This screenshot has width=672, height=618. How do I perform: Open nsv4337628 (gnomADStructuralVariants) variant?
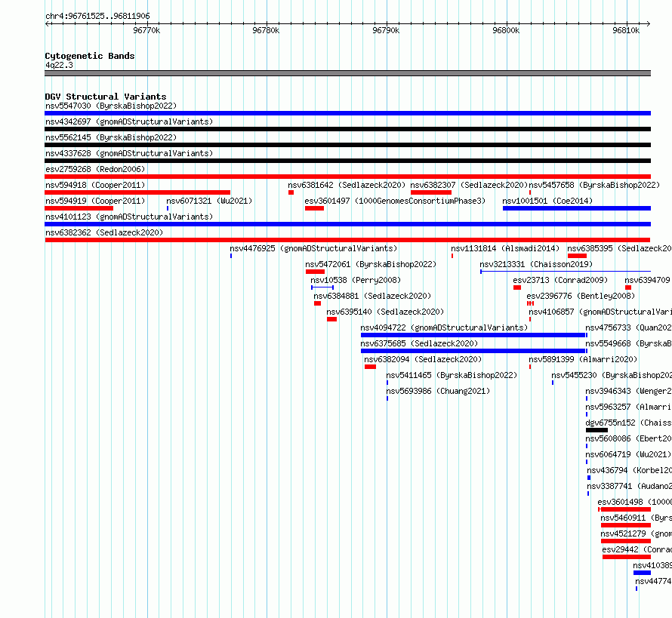tap(129, 153)
